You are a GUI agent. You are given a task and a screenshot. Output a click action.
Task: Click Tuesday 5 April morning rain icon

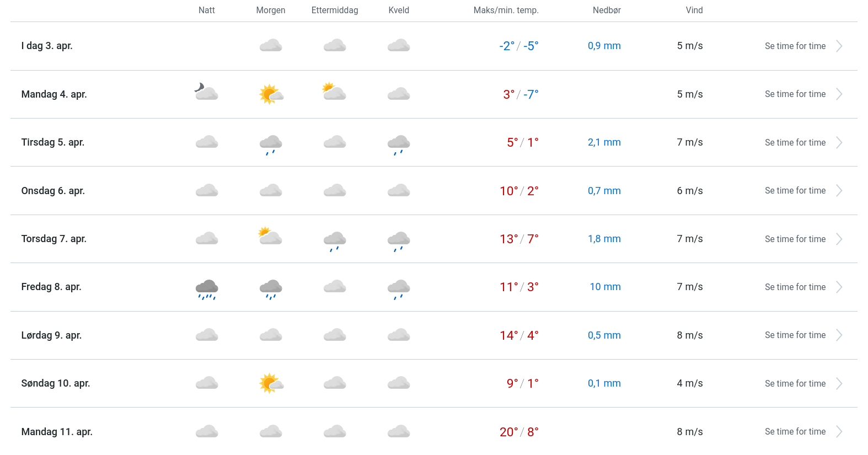[x=271, y=144]
